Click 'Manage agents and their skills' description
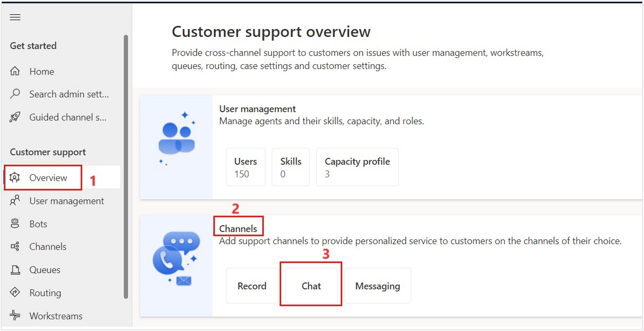This screenshot has width=644, height=331. pos(321,121)
